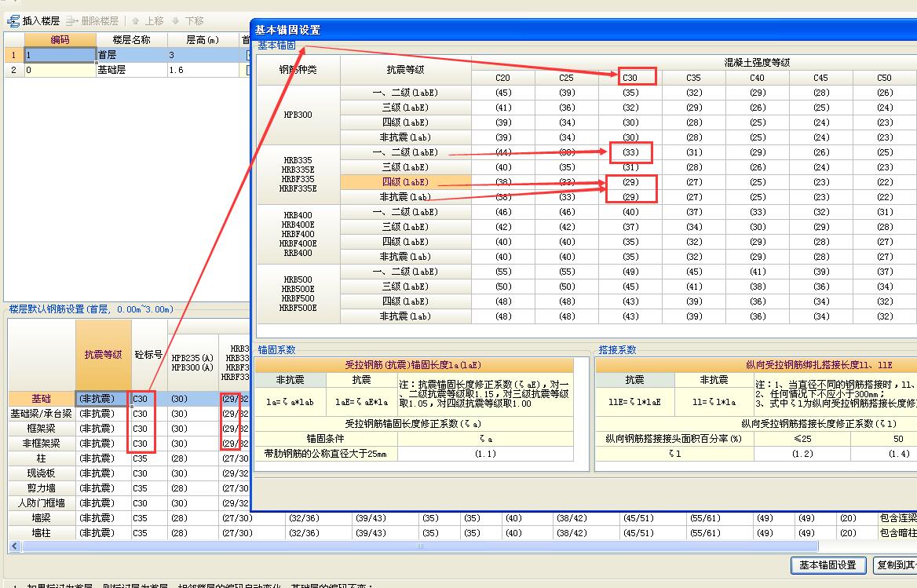Click the left arrow of the horizontal scrollbar
This screenshot has width=917, height=588.
click(x=15, y=546)
